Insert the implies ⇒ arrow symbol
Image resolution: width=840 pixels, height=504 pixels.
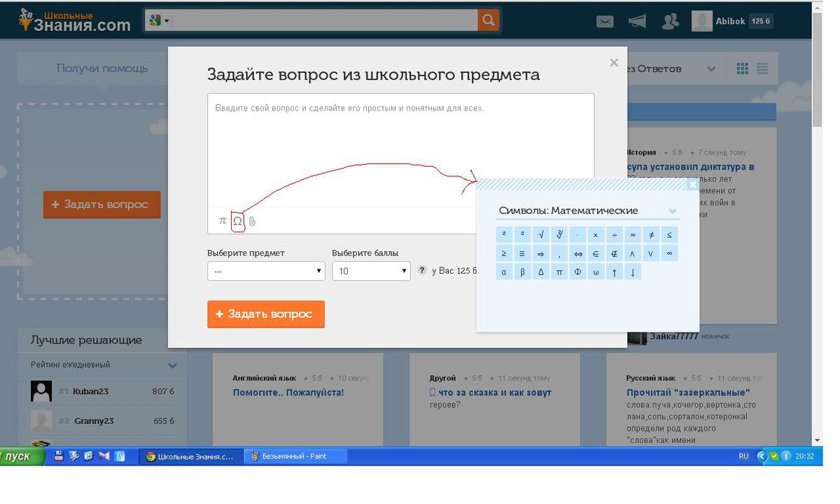point(541,253)
